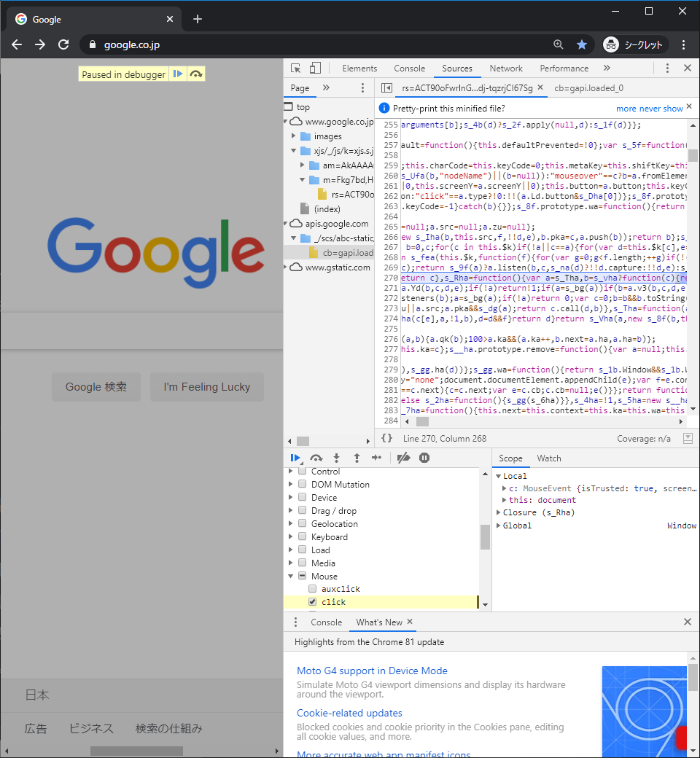The width and height of the screenshot is (700, 758).
Task: Expand the Global scope section
Action: (498, 525)
